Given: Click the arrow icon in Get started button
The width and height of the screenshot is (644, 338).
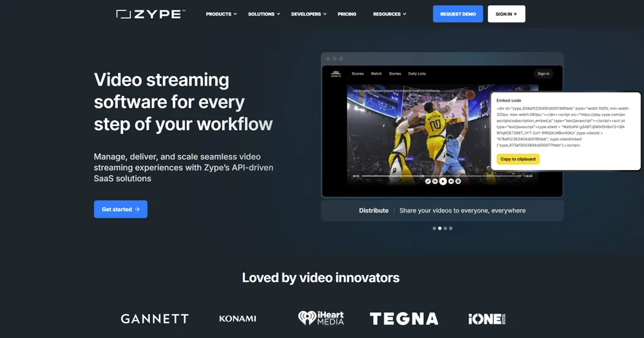Looking at the screenshot, I should coord(137,209).
